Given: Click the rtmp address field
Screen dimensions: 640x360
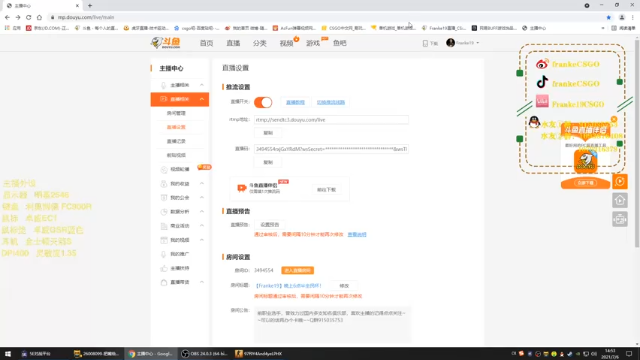Looking at the screenshot, I should click(331, 120).
